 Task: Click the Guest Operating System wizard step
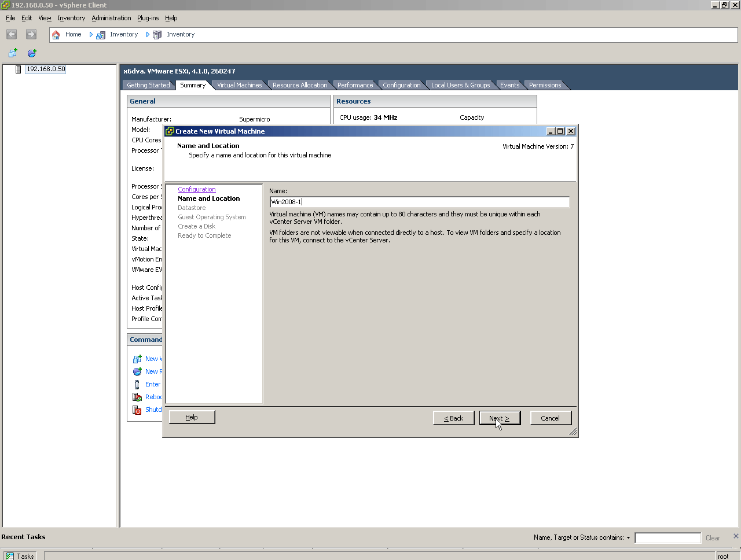click(x=212, y=218)
